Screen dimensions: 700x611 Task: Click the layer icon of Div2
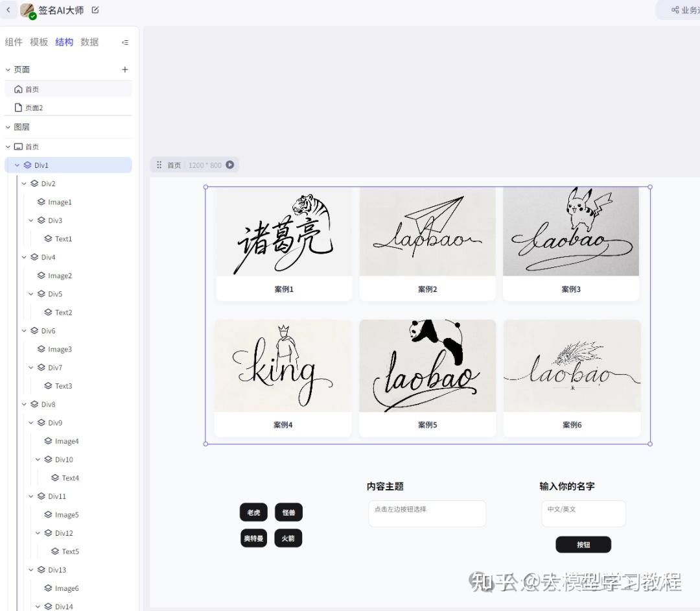[34, 184]
